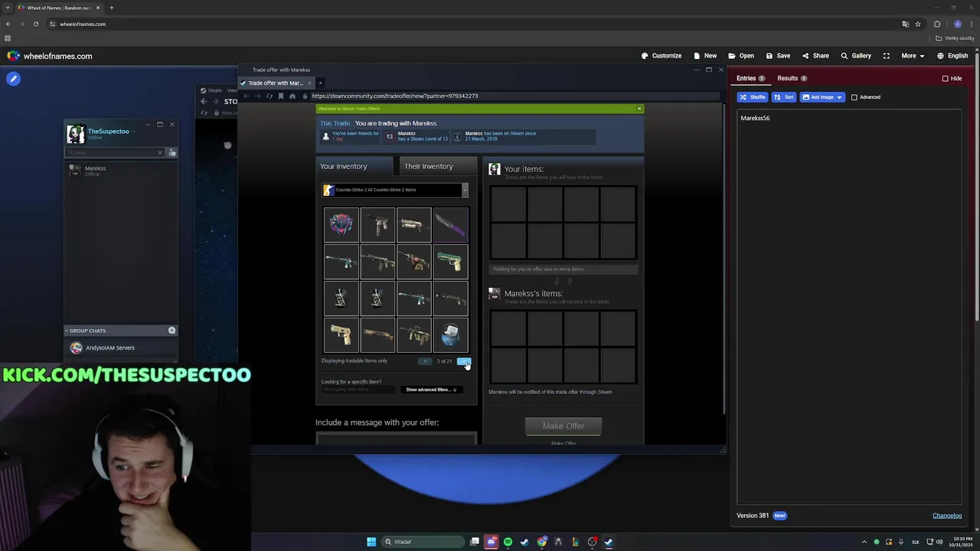Click the wheelofnames.com logo
980x551 pixels.
click(50, 56)
